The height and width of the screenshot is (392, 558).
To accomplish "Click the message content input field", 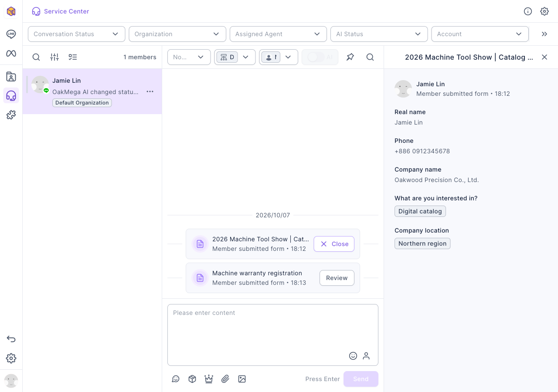I will click(x=273, y=335).
